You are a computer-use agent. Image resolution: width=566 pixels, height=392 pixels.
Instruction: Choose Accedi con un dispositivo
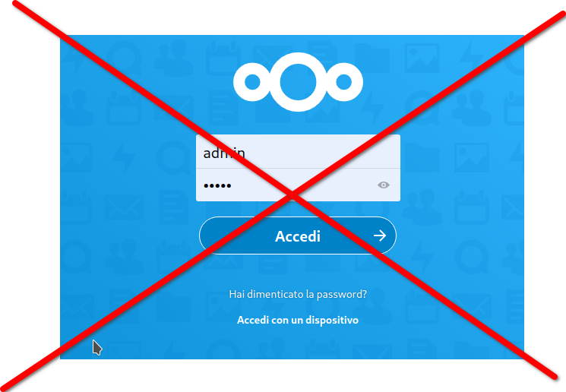tap(298, 320)
